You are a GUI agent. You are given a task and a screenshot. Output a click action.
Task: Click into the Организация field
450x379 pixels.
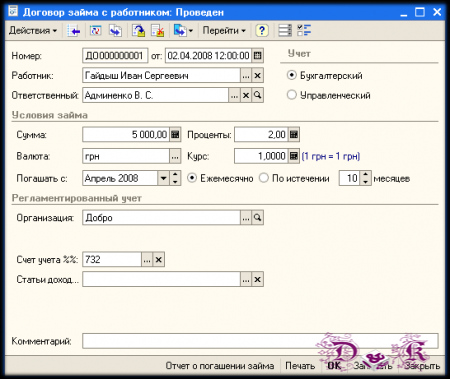pyautogui.click(x=161, y=218)
